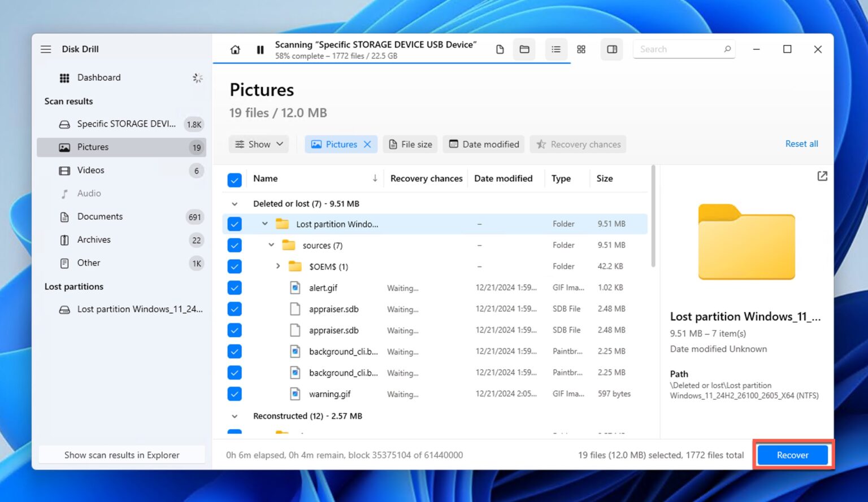Expand the $OEM$ folder

277,266
